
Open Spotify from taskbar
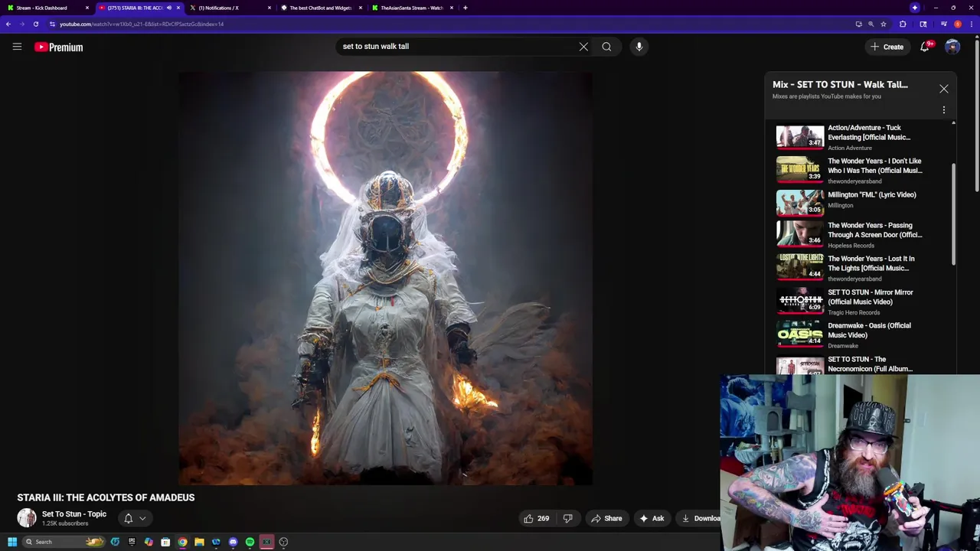click(250, 542)
